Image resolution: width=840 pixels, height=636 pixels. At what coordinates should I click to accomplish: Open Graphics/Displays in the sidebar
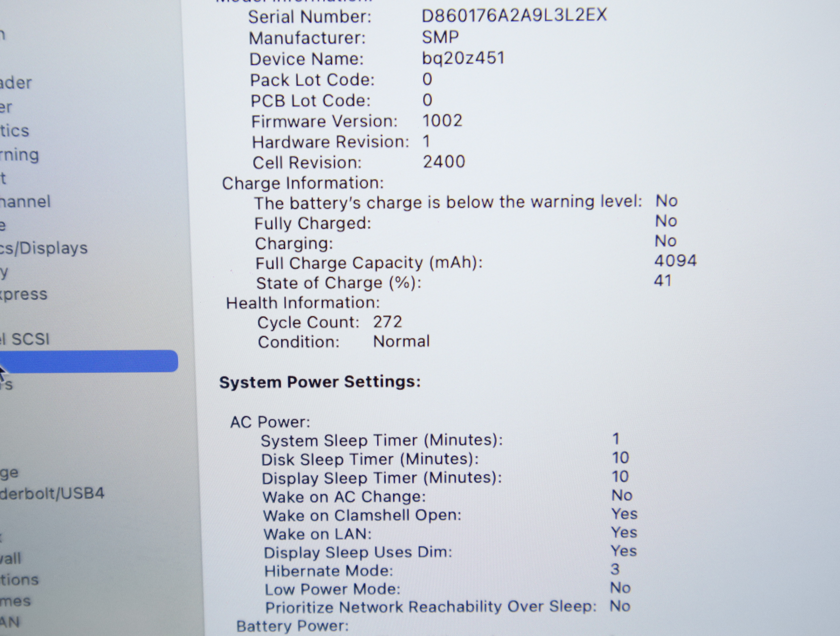point(44,248)
